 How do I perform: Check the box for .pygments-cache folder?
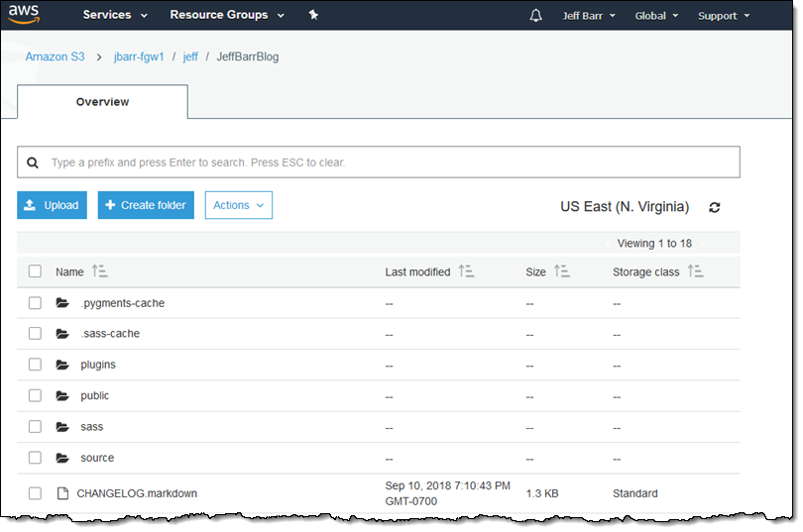(x=35, y=303)
